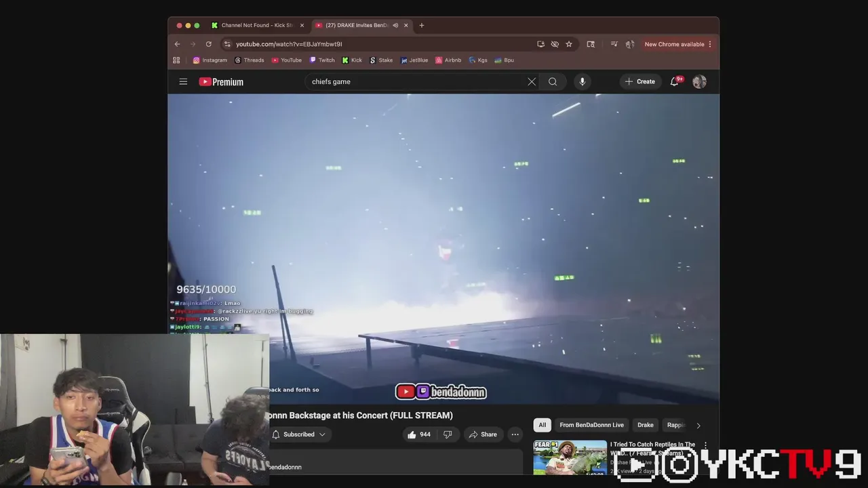868x488 pixels.
Task: Open the JetBlue bookmark
Action: [414, 60]
